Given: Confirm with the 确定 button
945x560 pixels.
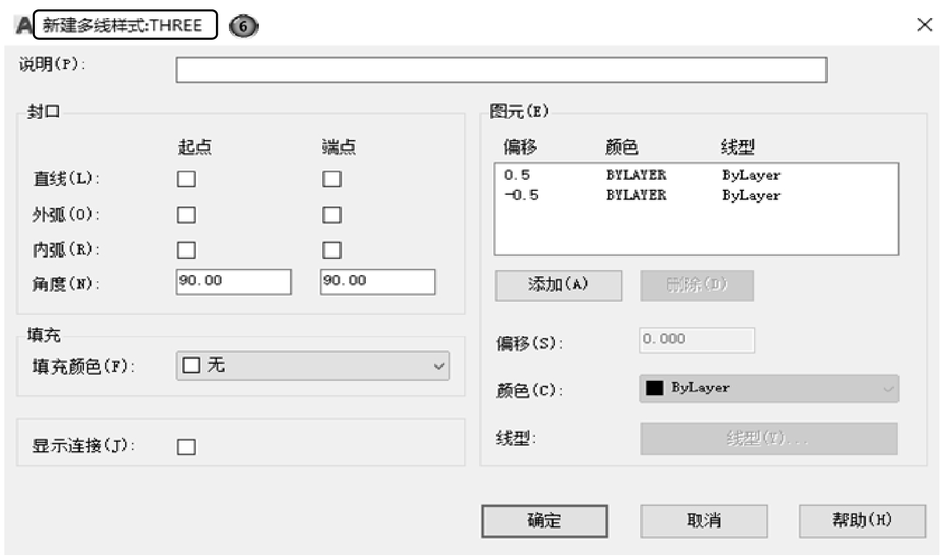Looking at the screenshot, I should click(544, 521).
